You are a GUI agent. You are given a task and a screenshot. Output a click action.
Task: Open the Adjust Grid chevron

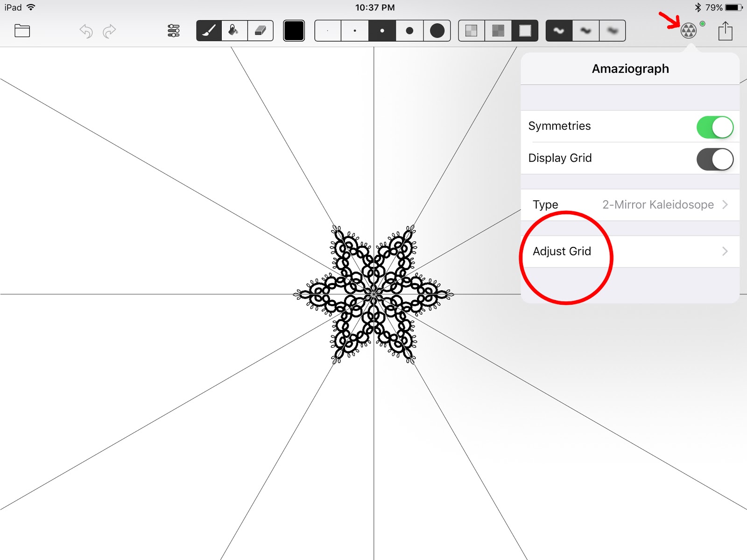point(724,251)
